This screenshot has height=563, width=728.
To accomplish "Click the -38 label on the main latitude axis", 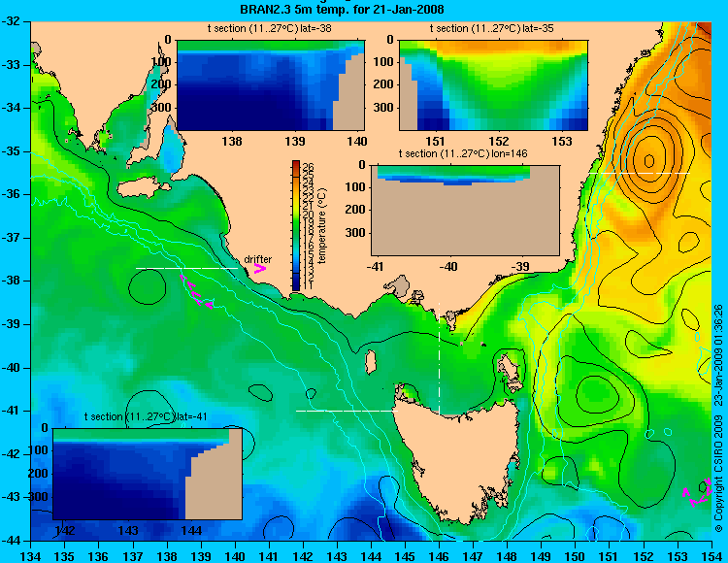I will click(x=13, y=281).
